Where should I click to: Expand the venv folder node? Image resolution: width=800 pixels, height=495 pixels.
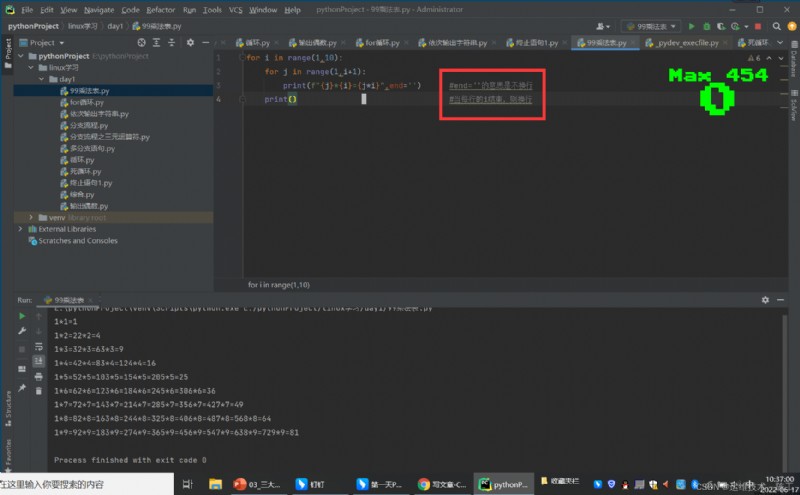tap(31, 217)
